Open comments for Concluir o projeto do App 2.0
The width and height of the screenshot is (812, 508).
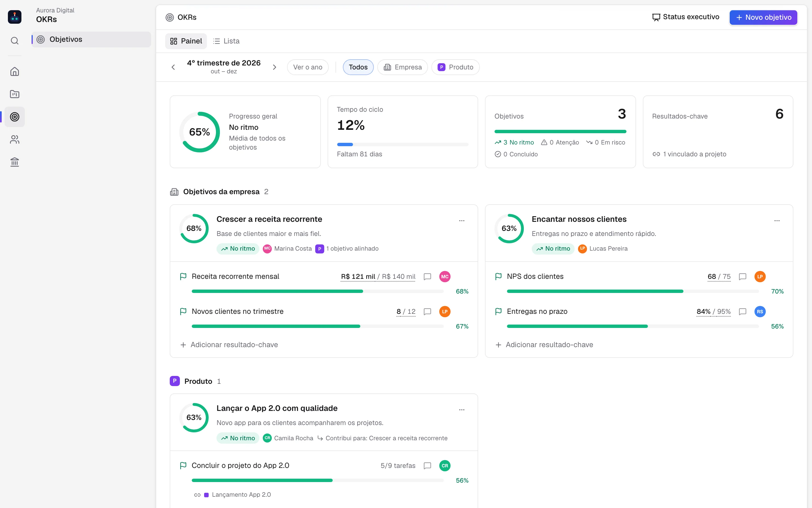[427, 466]
